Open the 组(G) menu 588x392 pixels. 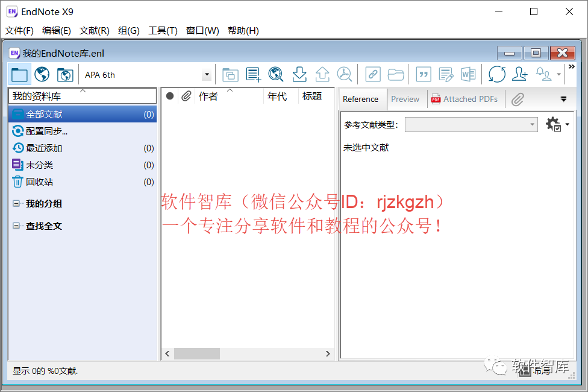point(129,30)
